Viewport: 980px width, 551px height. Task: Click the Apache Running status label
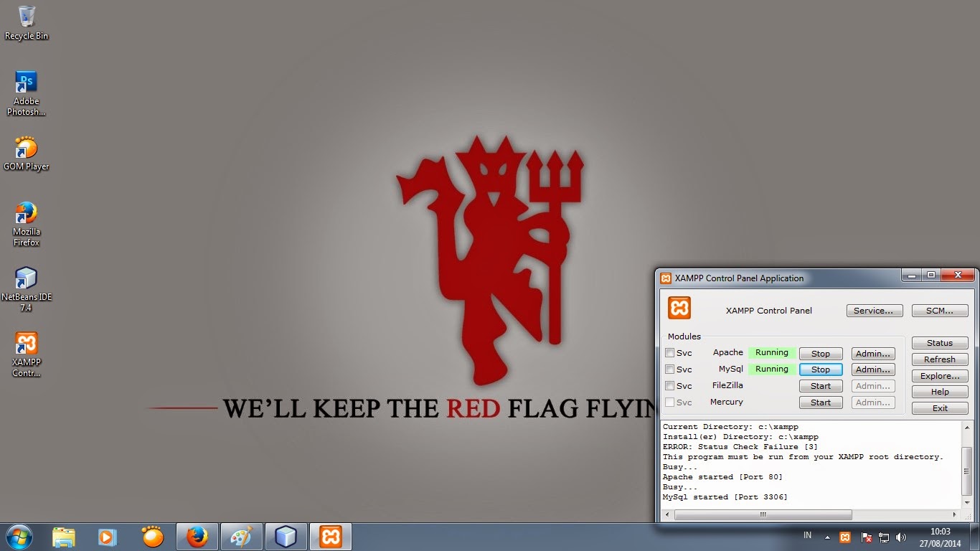click(x=772, y=353)
